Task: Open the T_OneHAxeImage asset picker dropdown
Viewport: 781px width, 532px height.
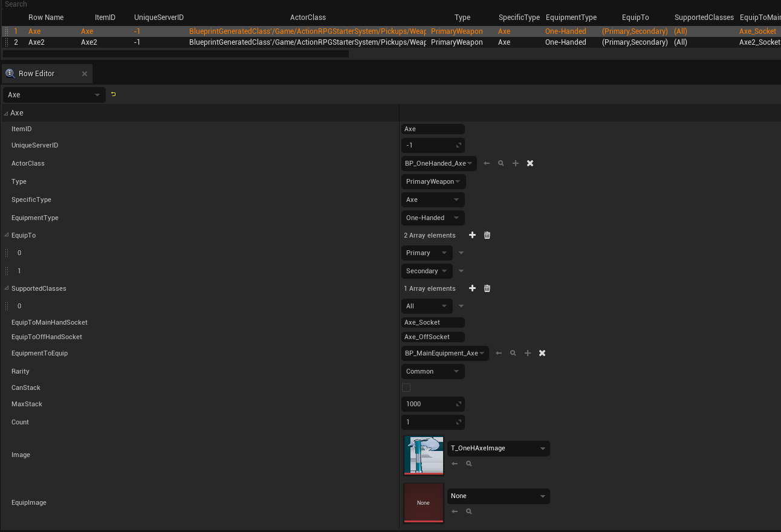Action: click(499, 448)
